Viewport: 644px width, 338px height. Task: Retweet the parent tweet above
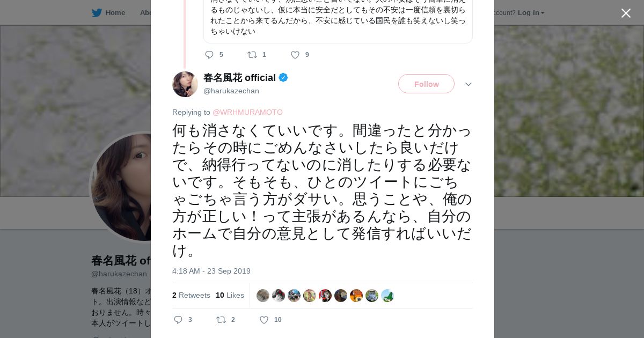[x=252, y=55]
